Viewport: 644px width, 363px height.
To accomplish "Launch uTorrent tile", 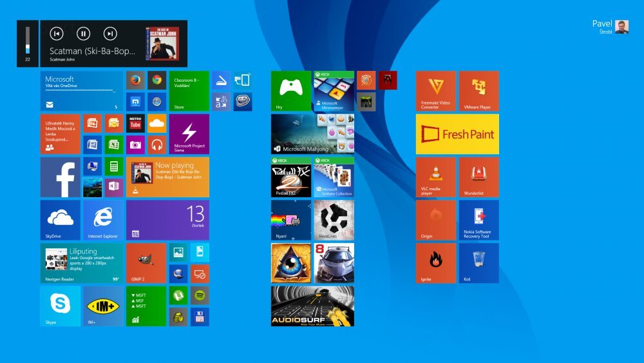I will tap(178, 295).
